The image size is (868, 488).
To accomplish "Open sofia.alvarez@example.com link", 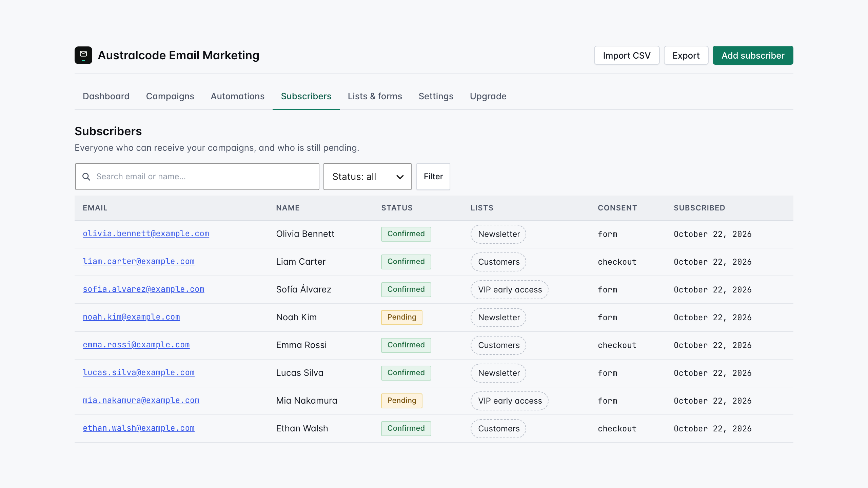I will (143, 289).
